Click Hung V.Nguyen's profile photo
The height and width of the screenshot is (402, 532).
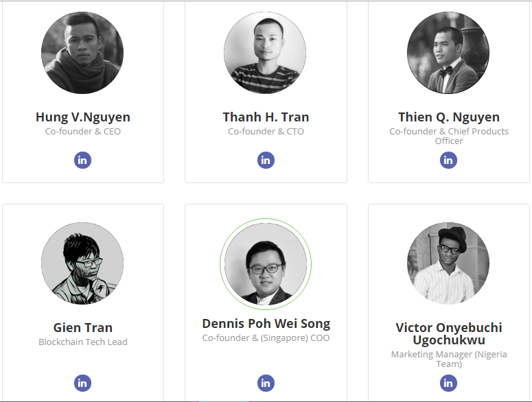(x=82, y=53)
